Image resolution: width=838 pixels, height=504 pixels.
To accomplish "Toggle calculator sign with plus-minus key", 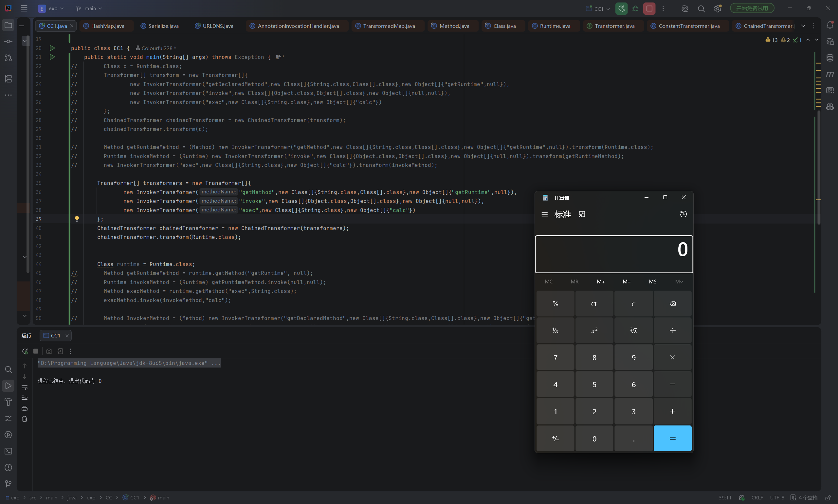I will coord(555,438).
